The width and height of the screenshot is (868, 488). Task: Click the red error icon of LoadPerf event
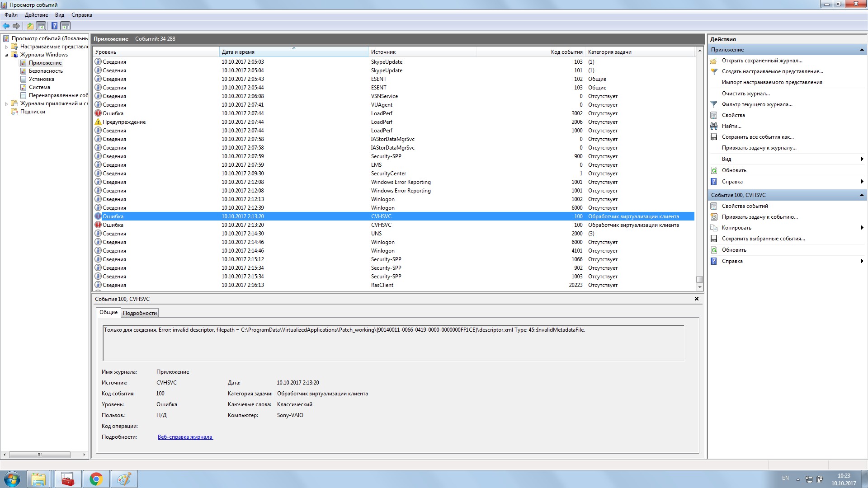(98, 113)
